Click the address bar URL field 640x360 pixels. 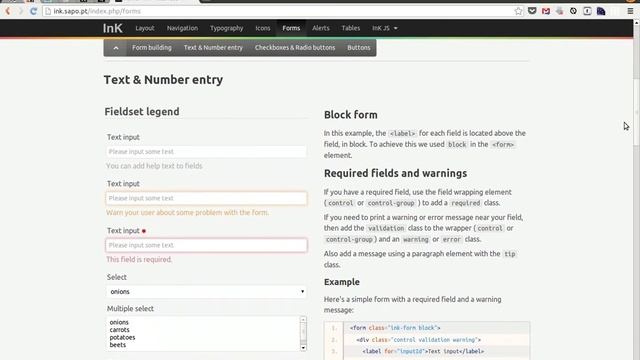point(282,11)
